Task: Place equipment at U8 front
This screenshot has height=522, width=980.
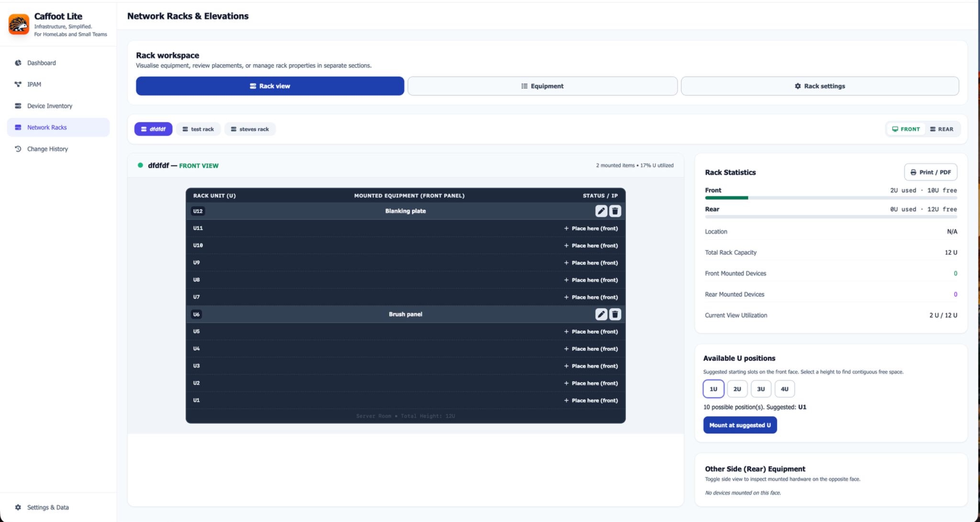Action: tap(590, 280)
